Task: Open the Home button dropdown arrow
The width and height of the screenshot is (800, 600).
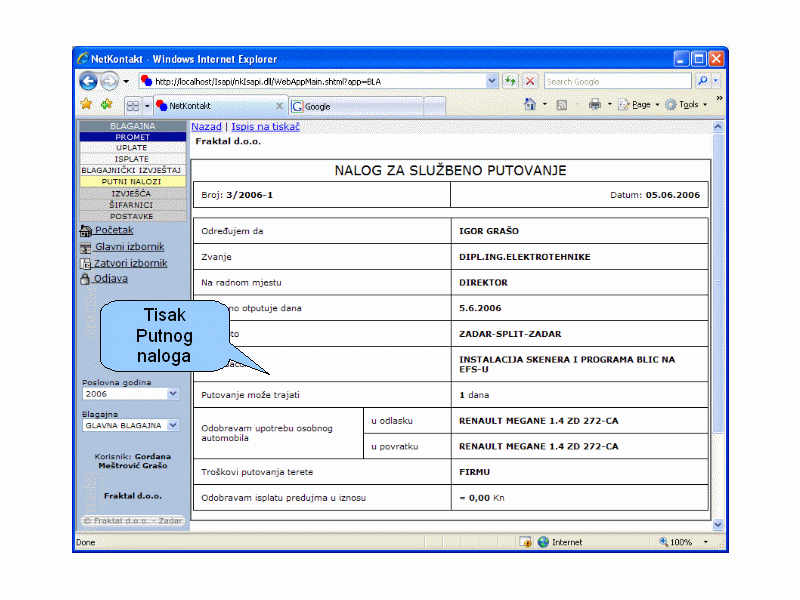Action: tap(545, 105)
